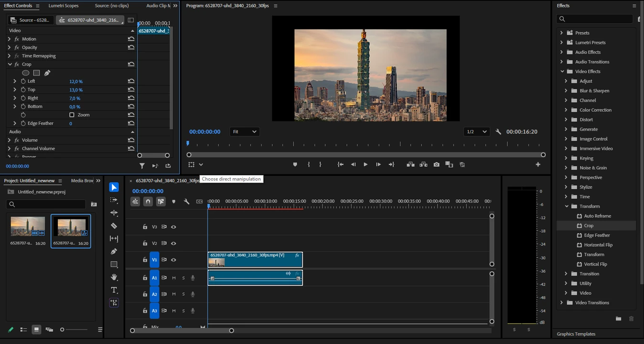
Task: Click the Lift icon under Program monitor
Action: 410,164
